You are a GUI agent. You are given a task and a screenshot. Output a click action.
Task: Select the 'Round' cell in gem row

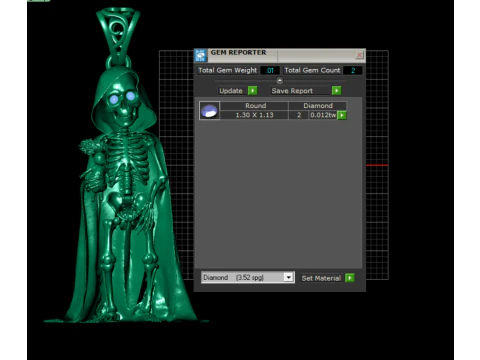[255, 106]
